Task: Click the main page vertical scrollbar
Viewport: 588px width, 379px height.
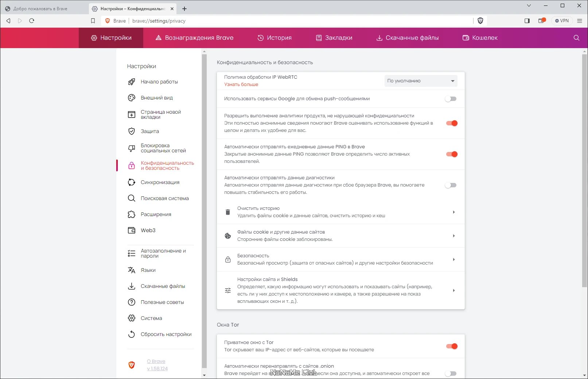Action: pos(585,171)
